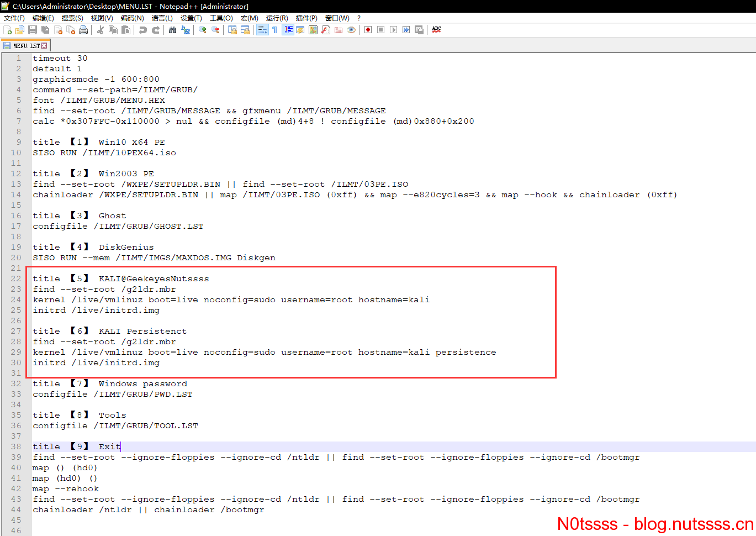The image size is (756, 536).
Task: Toggle synchronized horizontal scrolling icon
Action: (245, 30)
